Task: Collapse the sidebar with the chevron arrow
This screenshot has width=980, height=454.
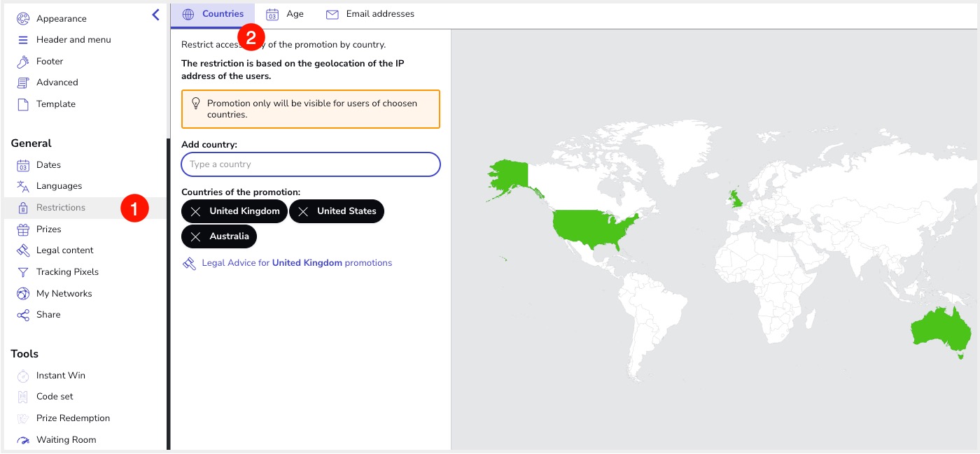Action: point(155,14)
